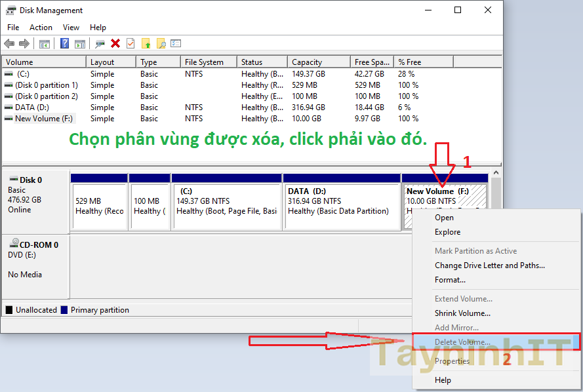The width and height of the screenshot is (583, 392).
Task: Click Change Drive Letter and Paths option
Action: [489, 265]
